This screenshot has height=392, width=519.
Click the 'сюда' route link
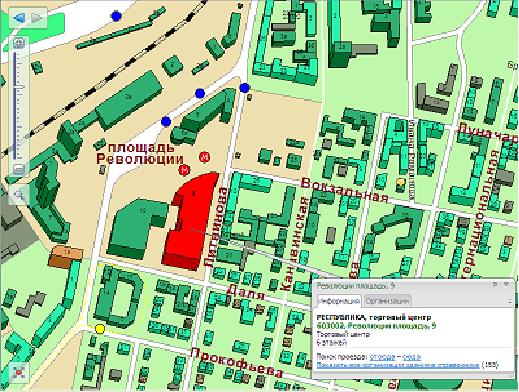point(411,357)
